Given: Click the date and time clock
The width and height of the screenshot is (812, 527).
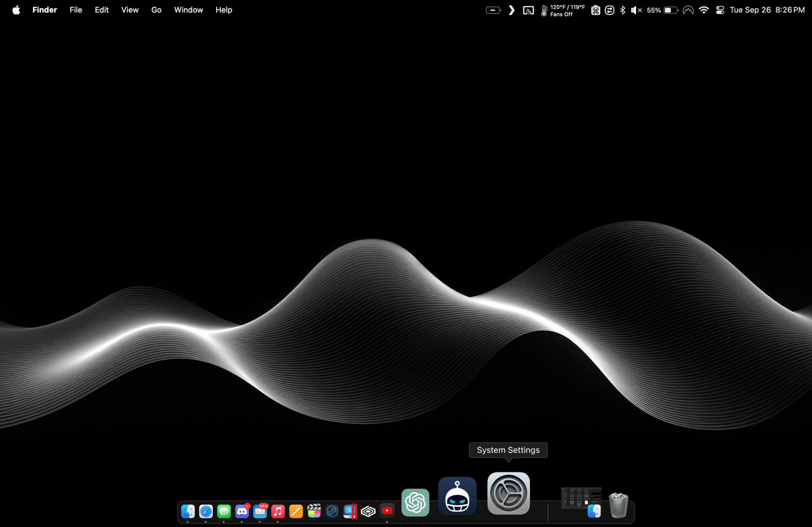Looking at the screenshot, I should 767,10.
